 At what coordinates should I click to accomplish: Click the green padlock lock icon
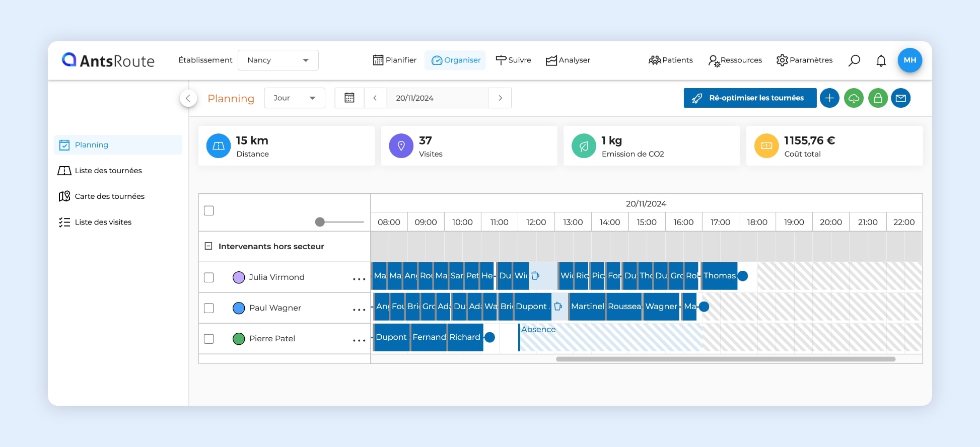coord(878,98)
